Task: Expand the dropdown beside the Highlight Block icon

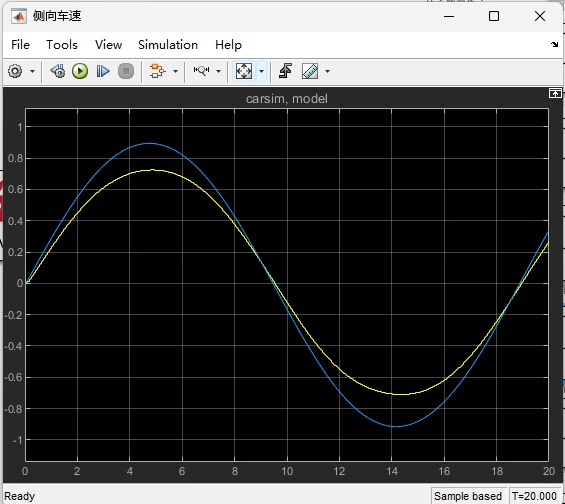Action: pyautogui.click(x=175, y=71)
